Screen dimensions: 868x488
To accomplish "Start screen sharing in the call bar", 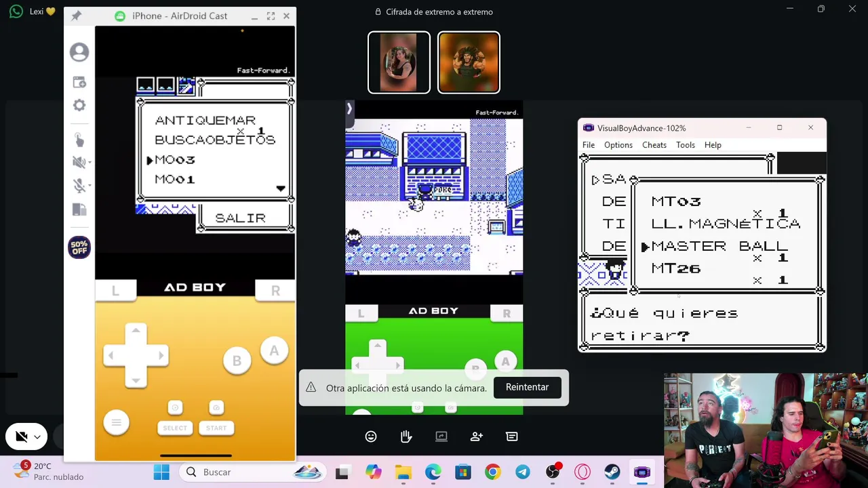I will 441,436.
